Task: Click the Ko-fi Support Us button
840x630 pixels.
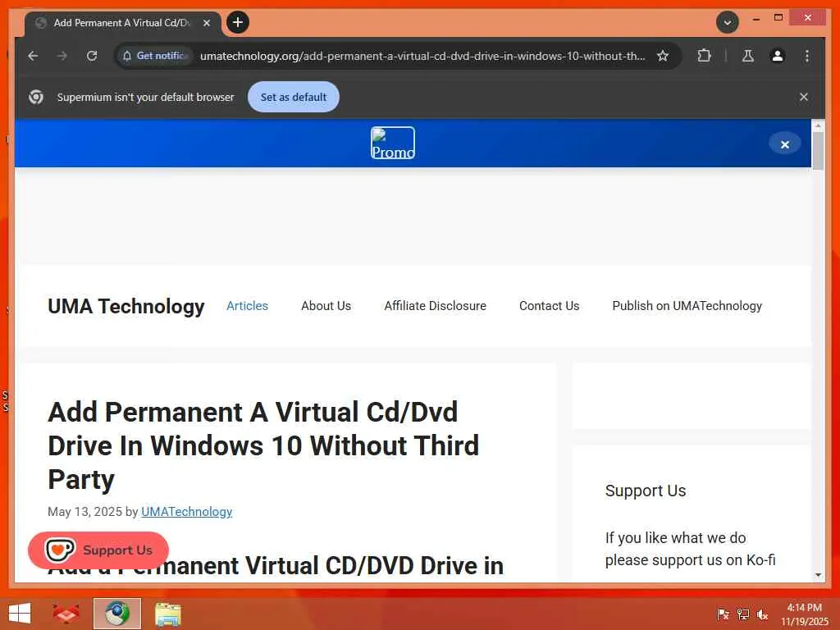Action: [98, 550]
